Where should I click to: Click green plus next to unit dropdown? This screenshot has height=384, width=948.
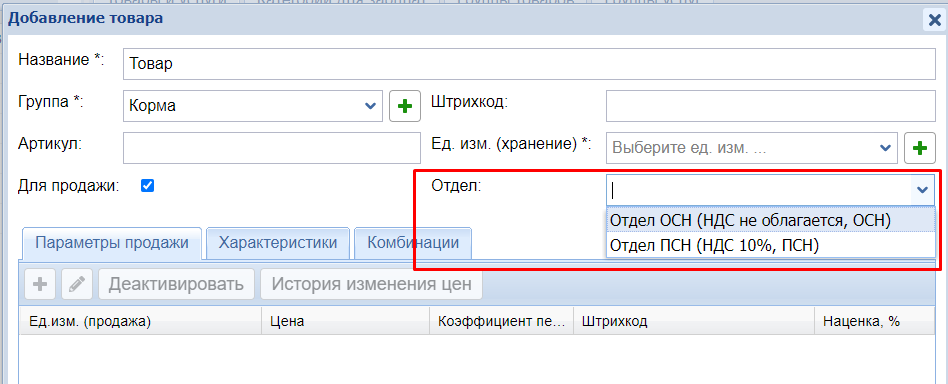pyautogui.click(x=920, y=148)
